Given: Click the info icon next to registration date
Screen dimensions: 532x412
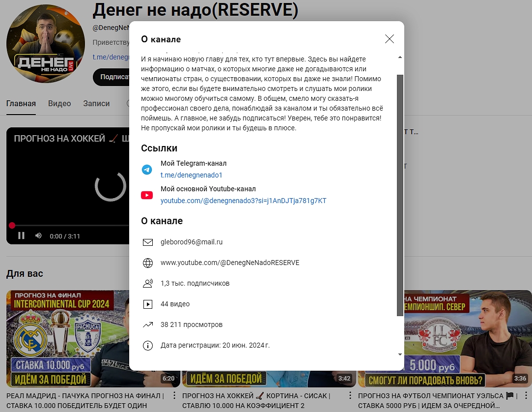Looking at the screenshot, I should click(147, 346).
